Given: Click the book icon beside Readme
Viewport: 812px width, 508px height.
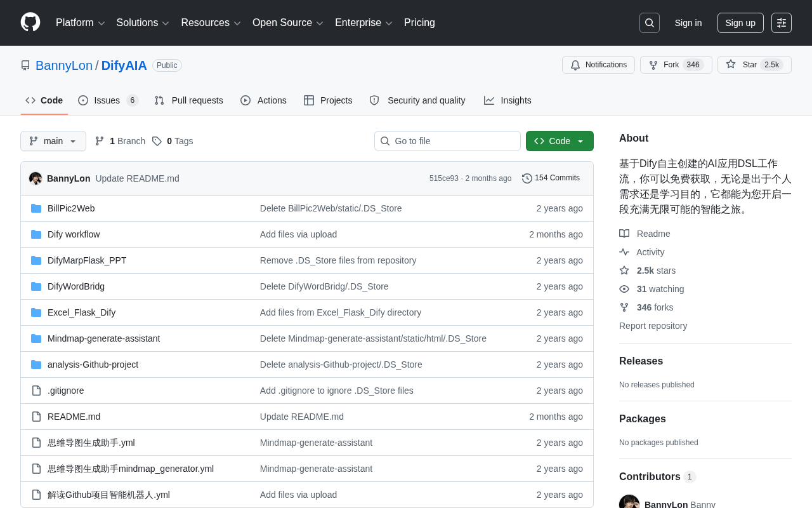Looking at the screenshot, I should point(624,234).
